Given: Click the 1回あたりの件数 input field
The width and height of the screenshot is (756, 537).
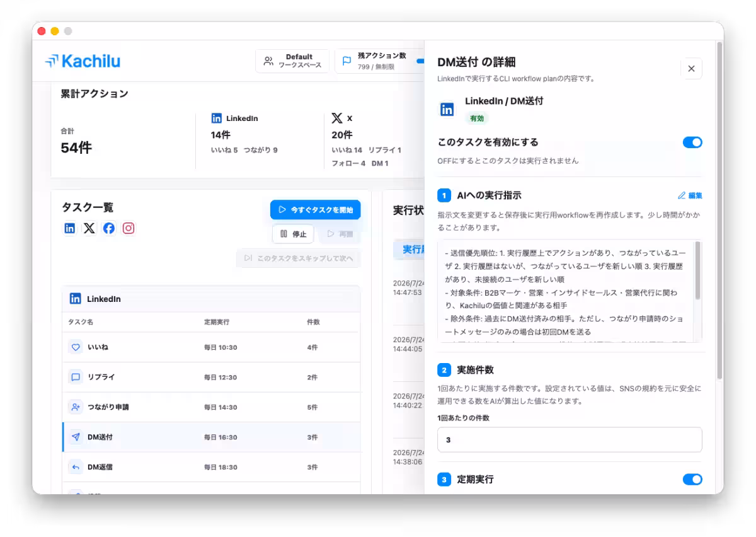Looking at the screenshot, I should (x=570, y=440).
